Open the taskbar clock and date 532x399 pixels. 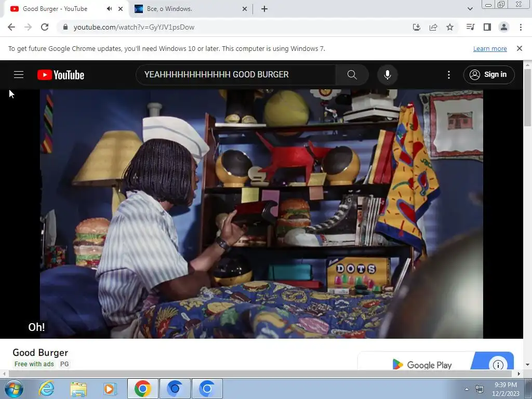tap(506, 389)
